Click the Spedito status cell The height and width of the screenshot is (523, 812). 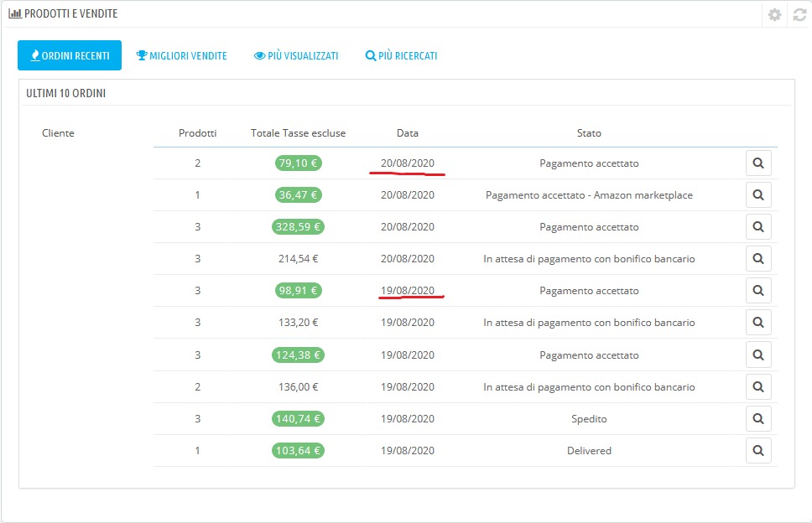(x=589, y=419)
